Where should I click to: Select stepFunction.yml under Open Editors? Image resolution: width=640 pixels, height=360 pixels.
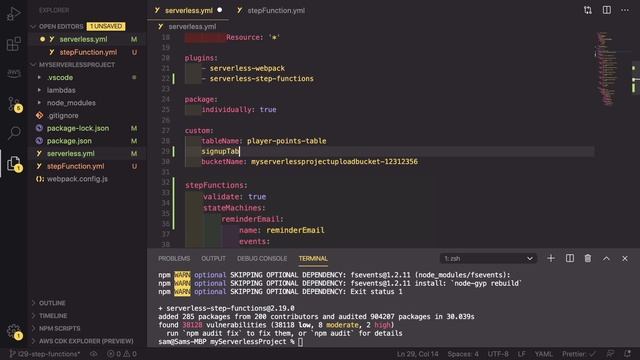pyautogui.click(x=87, y=52)
